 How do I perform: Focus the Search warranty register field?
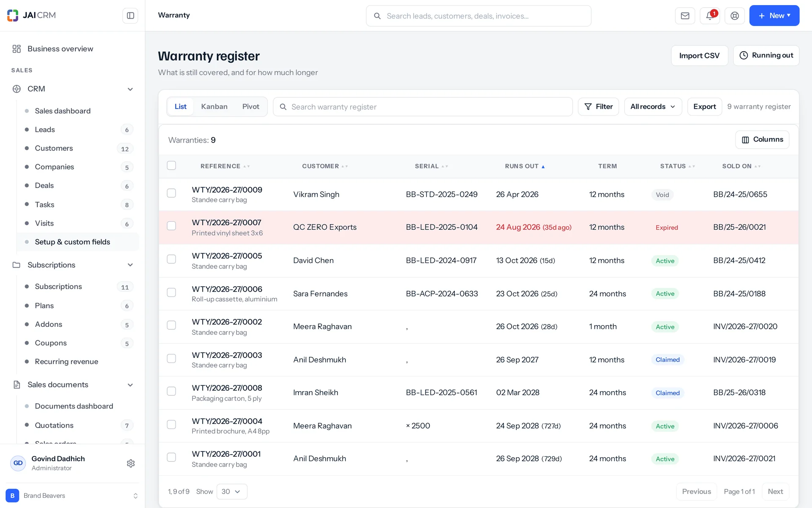pyautogui.click(x=422, y=107)
